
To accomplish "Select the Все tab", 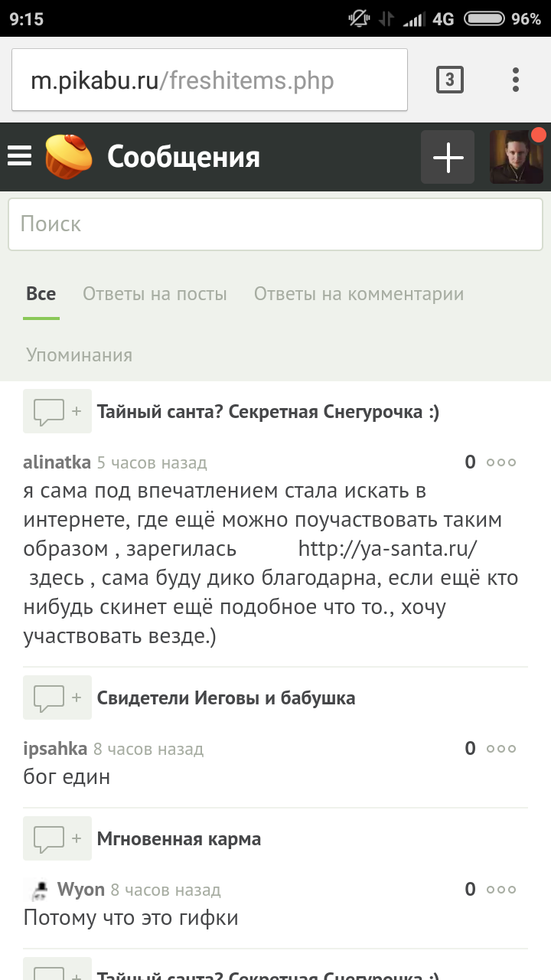I will (x=41, y=294).
